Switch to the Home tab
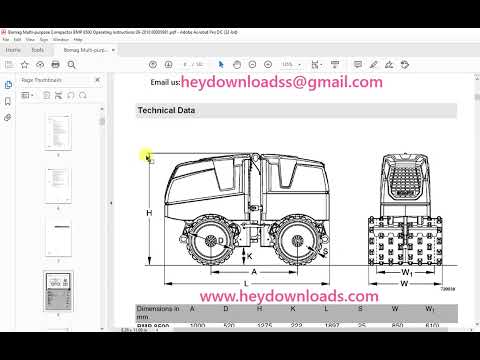 (x=13, y=50)
